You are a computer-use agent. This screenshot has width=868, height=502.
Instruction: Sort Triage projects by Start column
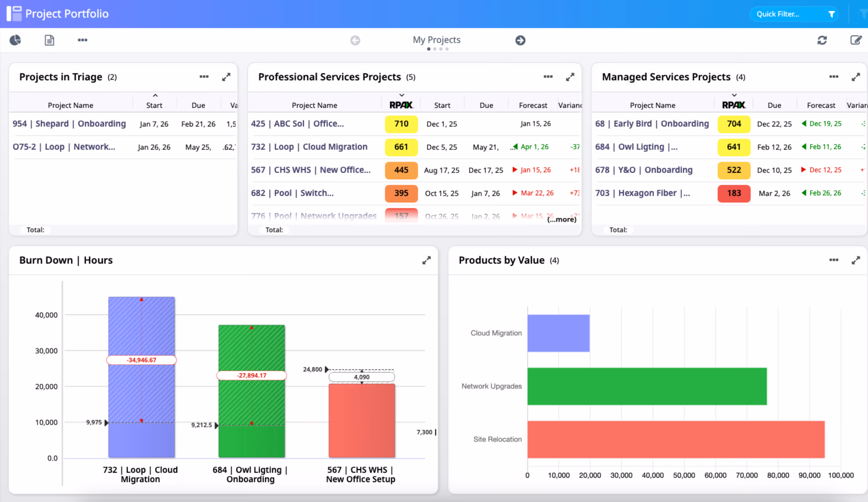click(x=154, y=105)
